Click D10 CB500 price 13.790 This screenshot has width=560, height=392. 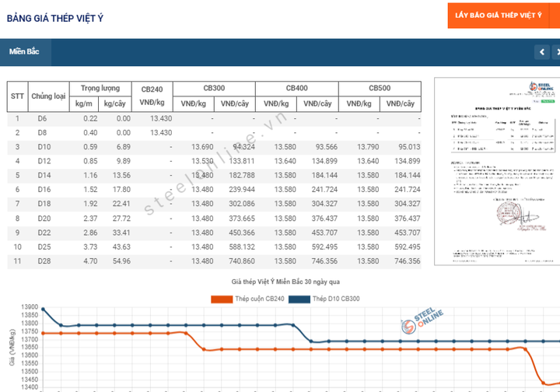point(368,147)
